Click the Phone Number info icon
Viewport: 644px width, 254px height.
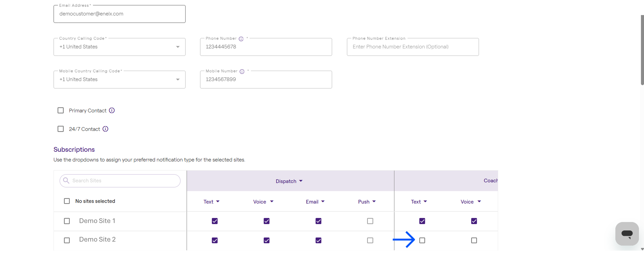241,39
